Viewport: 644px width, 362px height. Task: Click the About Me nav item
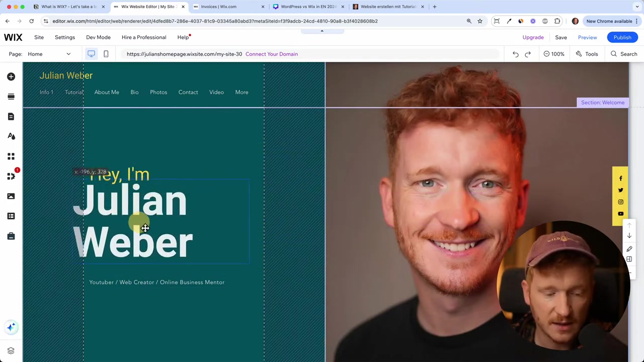point(107,92)
